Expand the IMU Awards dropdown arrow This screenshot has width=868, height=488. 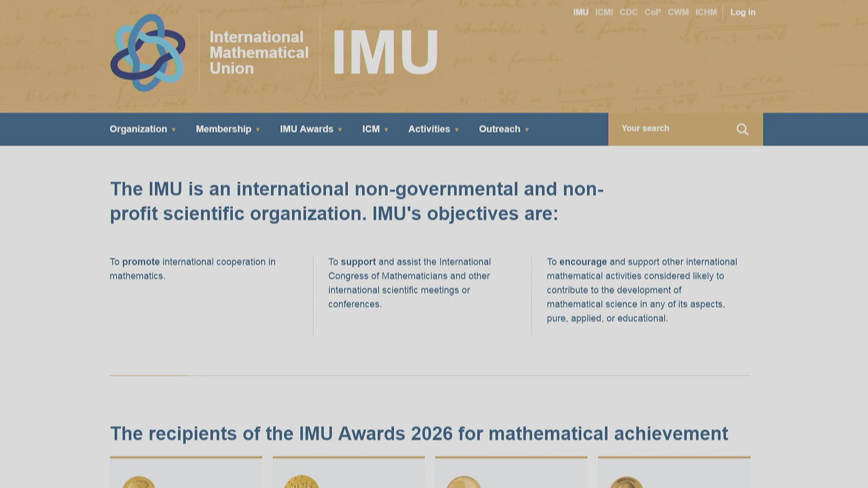[340, 130]
